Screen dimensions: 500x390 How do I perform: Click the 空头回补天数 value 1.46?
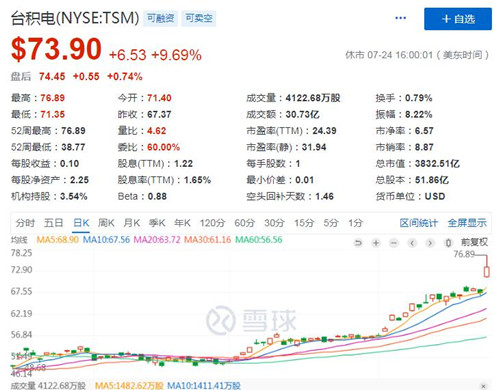pyautogui.click(x=324, y=196)
